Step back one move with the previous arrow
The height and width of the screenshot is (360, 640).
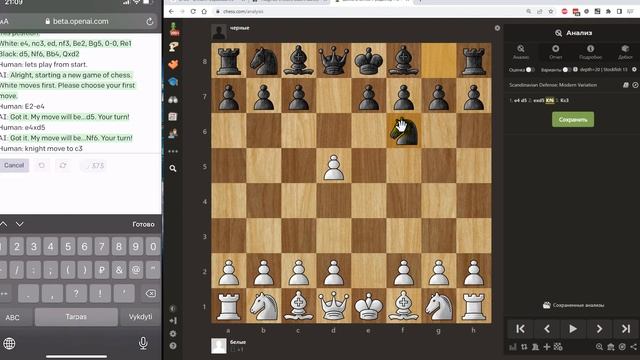point(547,329)
